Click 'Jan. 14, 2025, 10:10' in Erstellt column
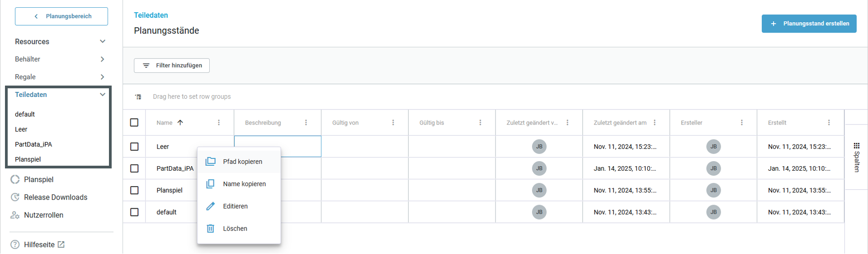The width and height of the screenshot is (868, 254). [799, 168]
